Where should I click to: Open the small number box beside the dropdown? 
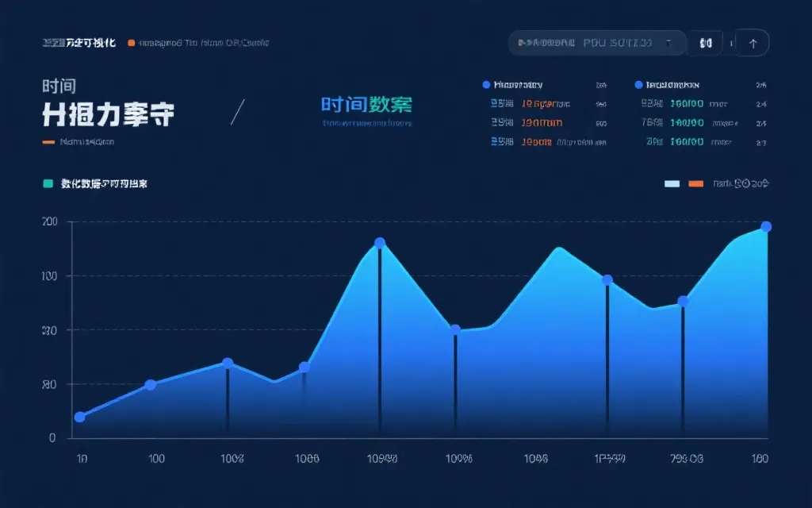[x=705, y=43]
